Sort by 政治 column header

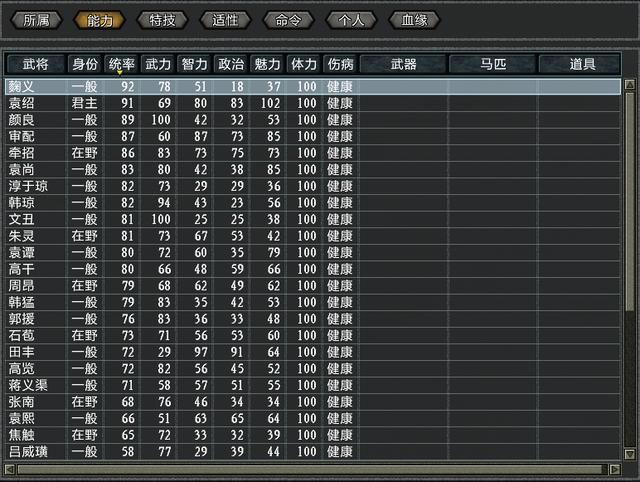point(231,64)
